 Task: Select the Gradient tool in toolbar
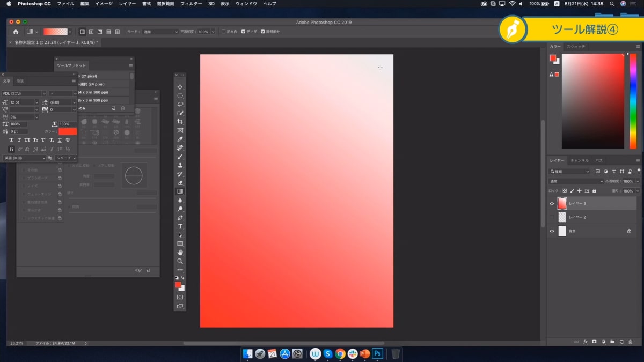(x=180, y=191)
